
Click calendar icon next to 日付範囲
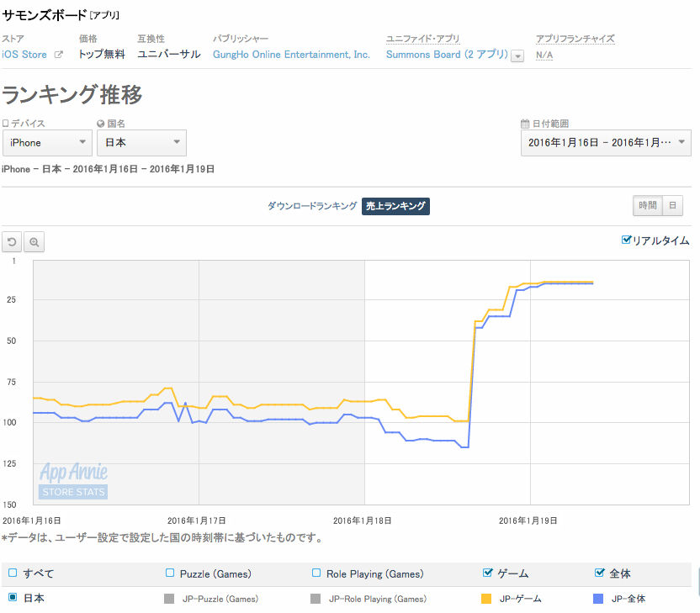pos(525,124)
